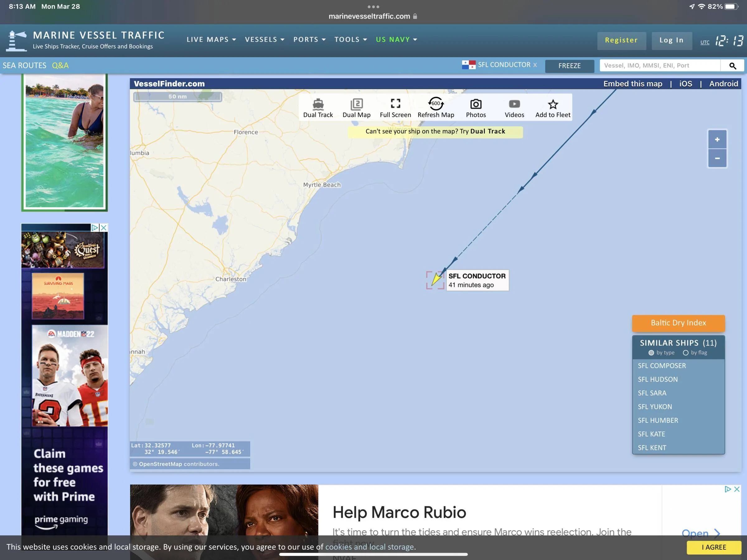Click the Embed this map link

632,84
